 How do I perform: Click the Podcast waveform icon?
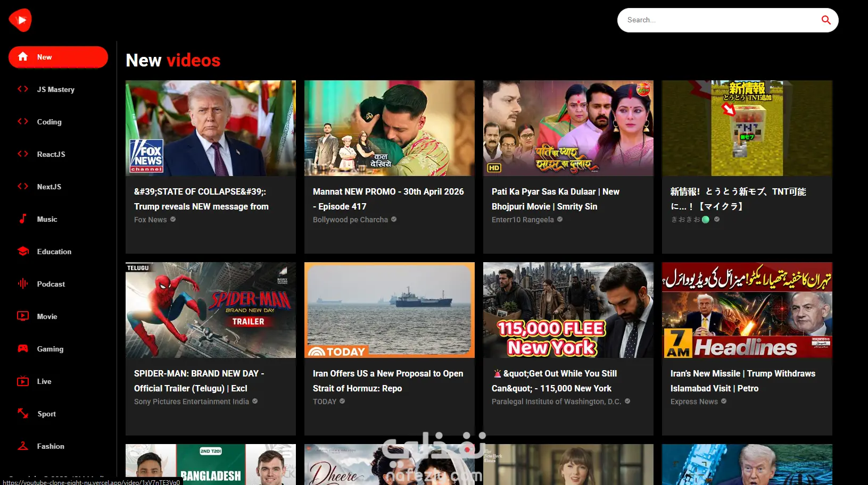pyautogui.click(x=23, y=284)
